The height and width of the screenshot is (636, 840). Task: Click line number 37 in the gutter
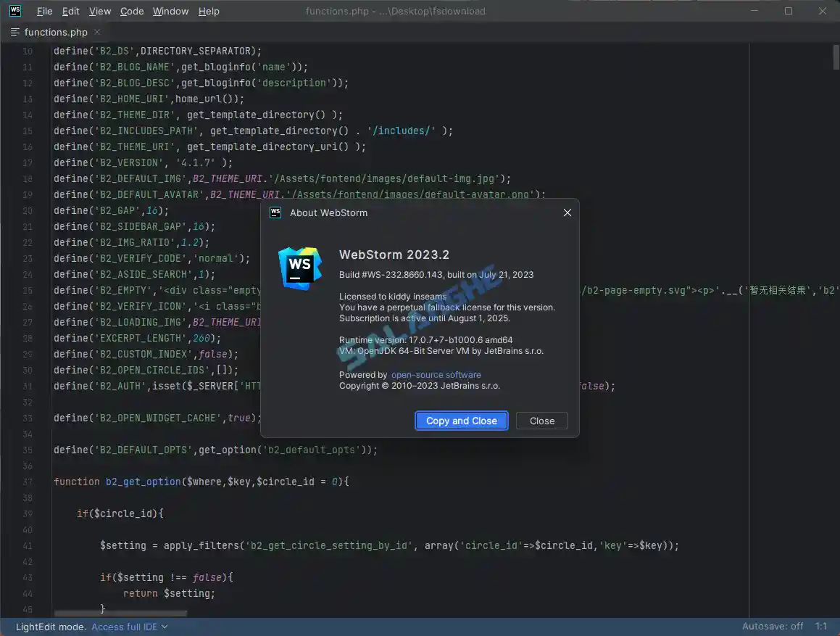[x=27, y=482]
